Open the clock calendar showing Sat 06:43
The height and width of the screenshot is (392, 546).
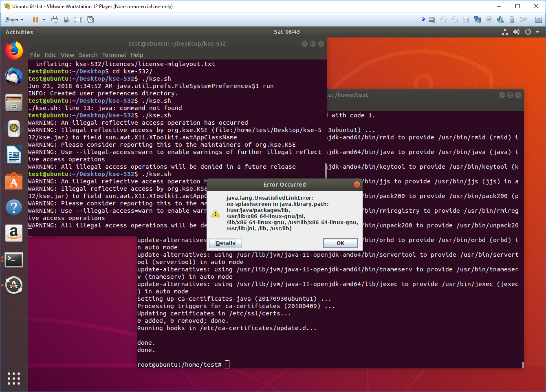[x=286, y=32]
